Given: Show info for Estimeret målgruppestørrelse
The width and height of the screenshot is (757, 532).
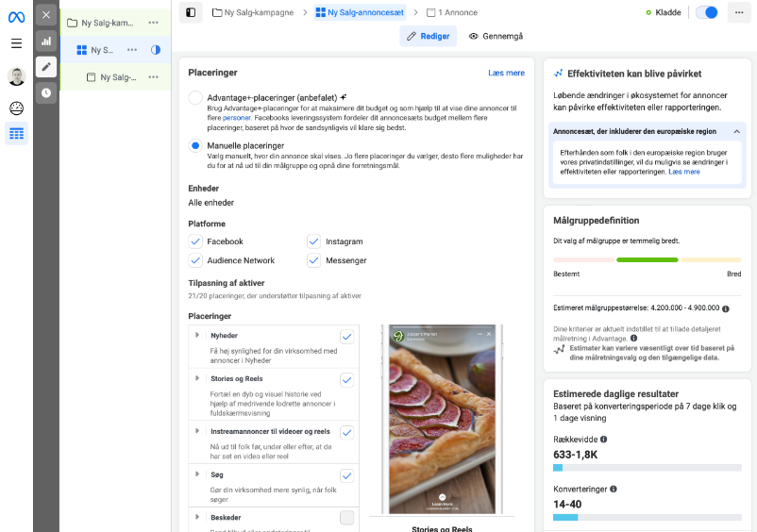Looking at the screenshot, I should pyautogui.click(x=726, y=308).
